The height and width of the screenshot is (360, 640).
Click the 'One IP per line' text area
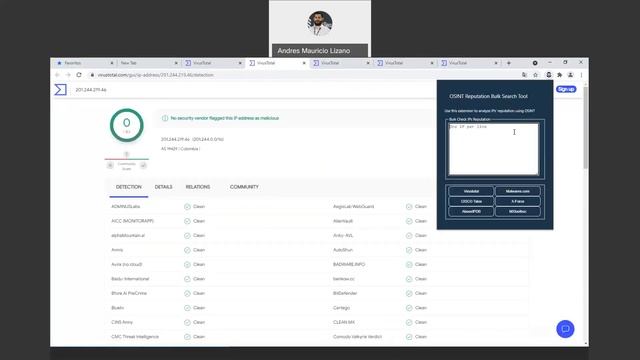pyautogui.click(x=493, y=149)
